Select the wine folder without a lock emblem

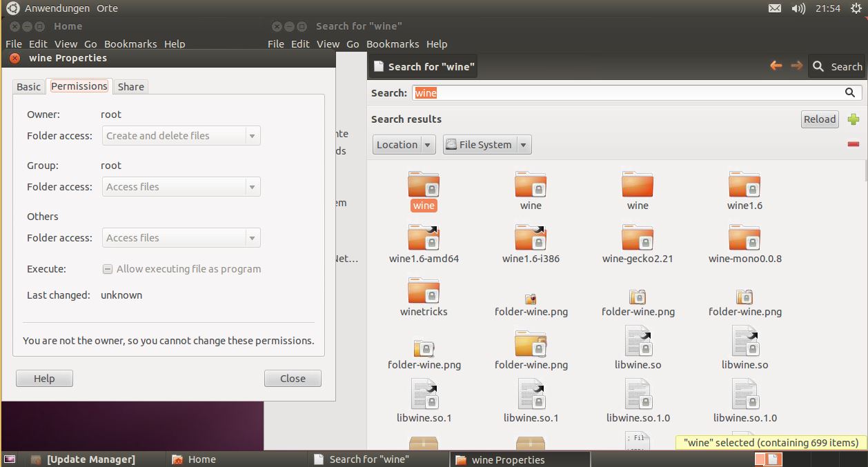coord(638,191)
